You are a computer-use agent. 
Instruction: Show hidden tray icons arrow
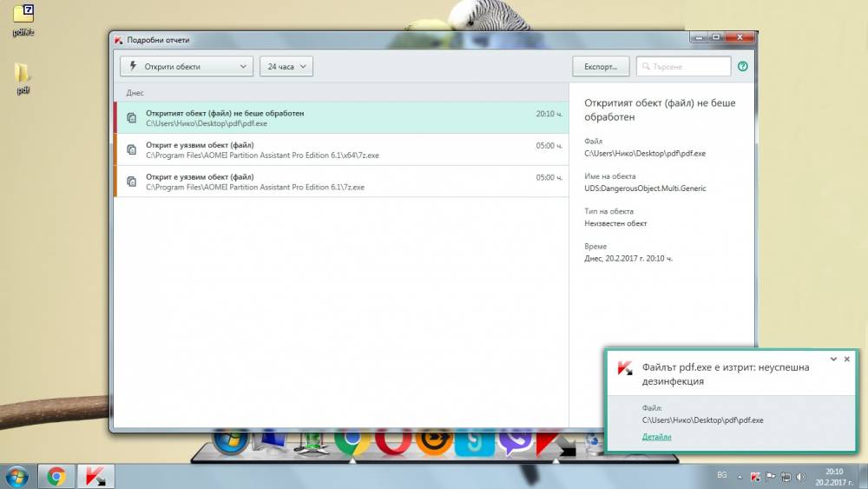(x=740, y=477)
